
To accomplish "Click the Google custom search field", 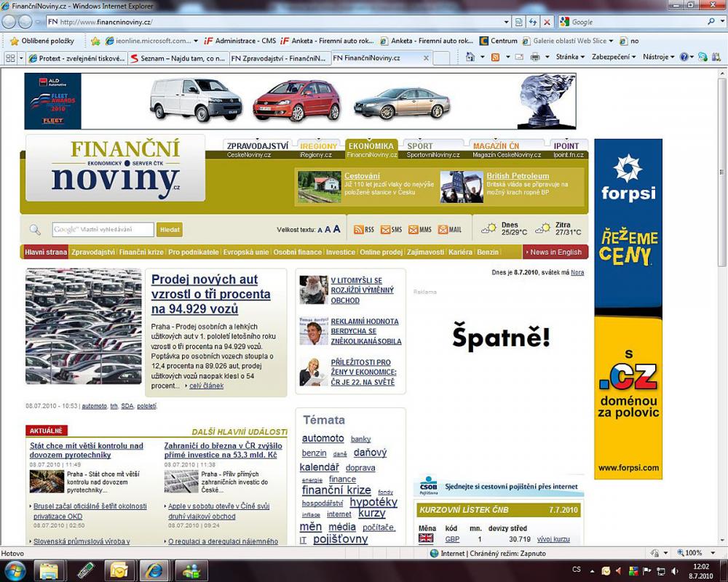I will coord(103,229).
